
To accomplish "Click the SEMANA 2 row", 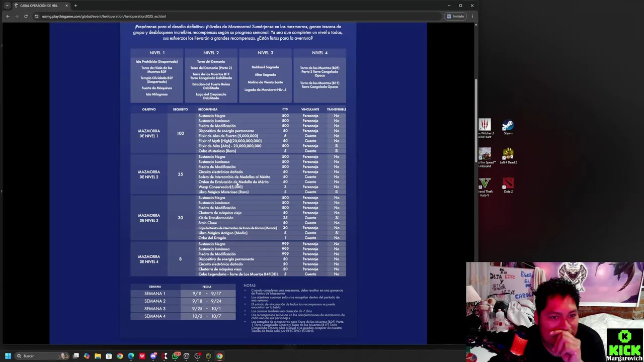I will coord(183,301).
